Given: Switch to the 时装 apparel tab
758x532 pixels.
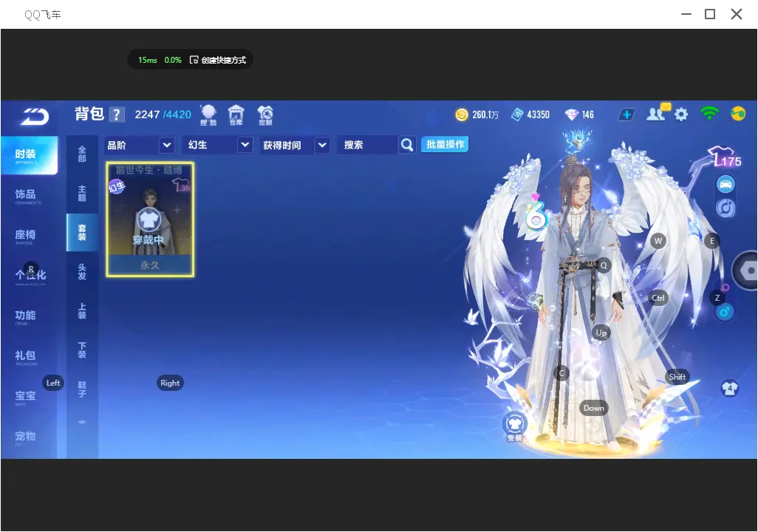Looking at the screenshot, I should pyautogui.click(x=29, y=154).
